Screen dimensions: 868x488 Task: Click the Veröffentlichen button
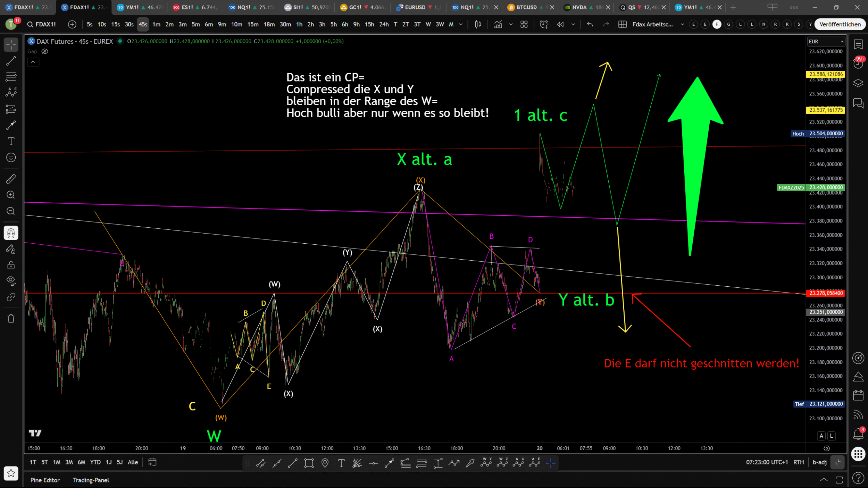click(840, 24)
